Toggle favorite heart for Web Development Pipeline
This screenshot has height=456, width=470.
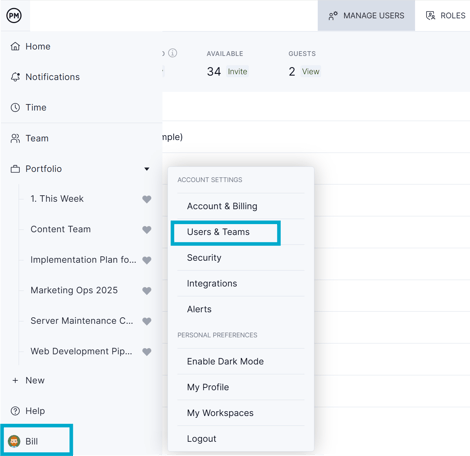coord(147,352)
